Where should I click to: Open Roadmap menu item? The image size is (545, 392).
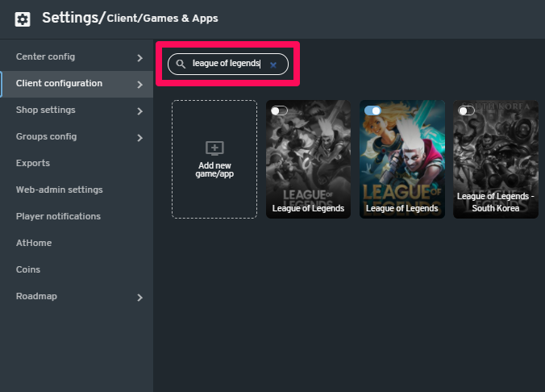pyautogui.click(x=77, y=296)
